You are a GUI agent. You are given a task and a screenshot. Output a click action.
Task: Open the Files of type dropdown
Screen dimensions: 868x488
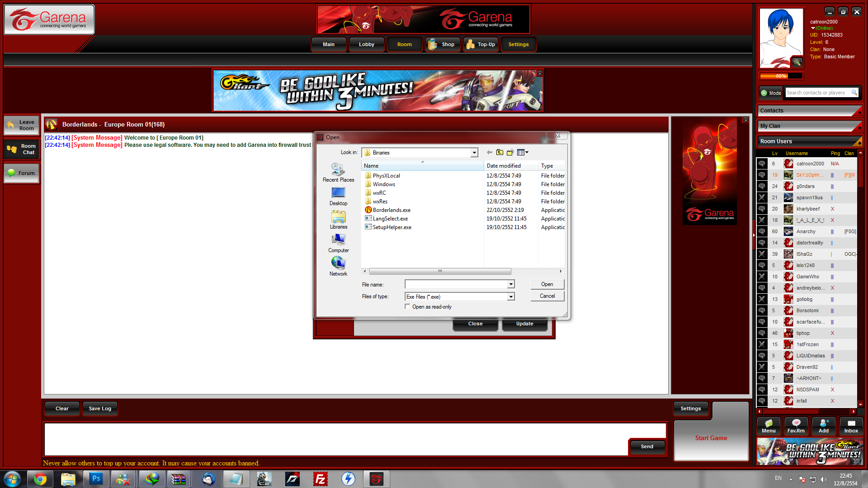pos(511,297)
